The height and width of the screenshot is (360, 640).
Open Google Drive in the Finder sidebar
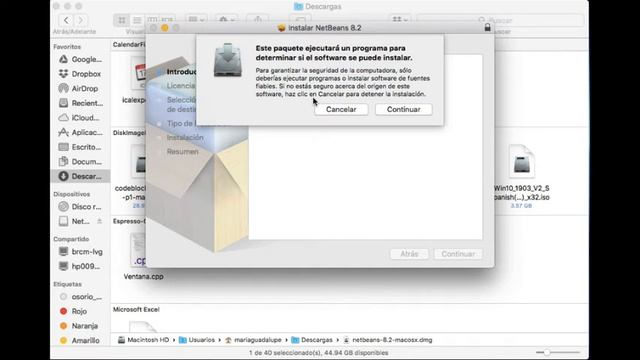coord(80,59)
